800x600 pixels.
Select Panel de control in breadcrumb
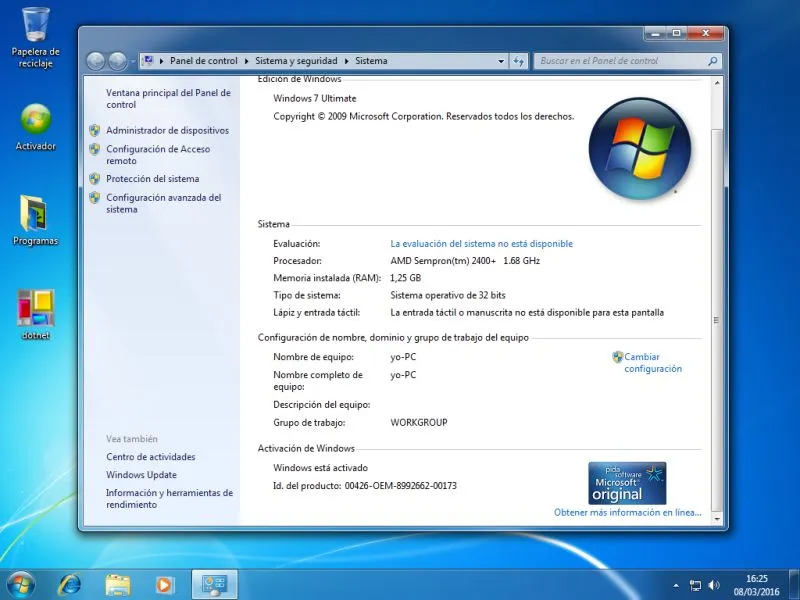click(x=204, y=61)
